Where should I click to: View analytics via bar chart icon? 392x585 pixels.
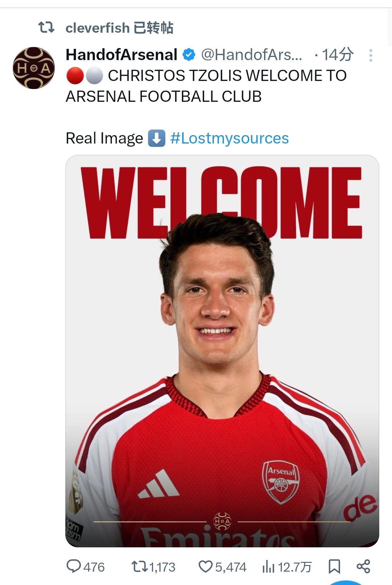tap(268, 566)
